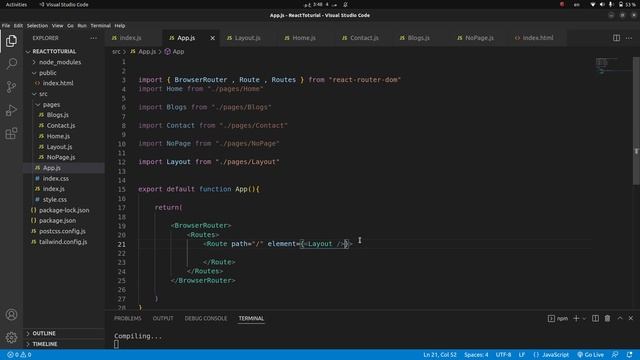Open Contact.js in the explorer tree

pyautogui.click(x=61, y=126)
